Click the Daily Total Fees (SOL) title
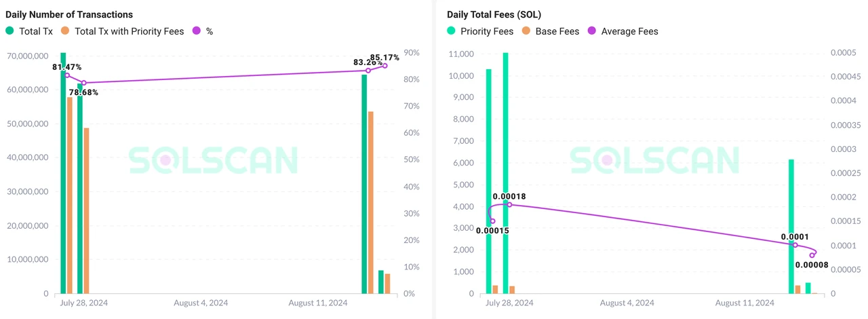 pos(494,14)
